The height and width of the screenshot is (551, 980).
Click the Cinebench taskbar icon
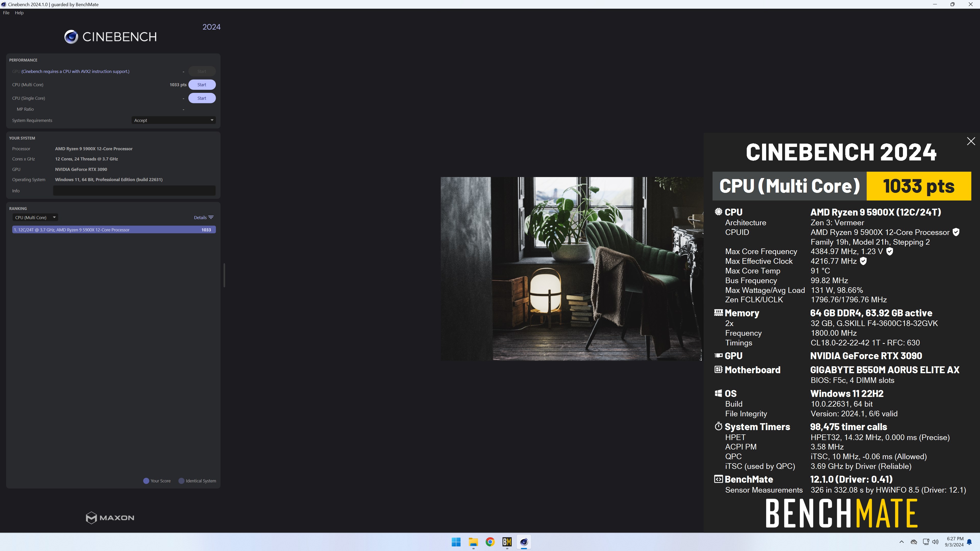[524, 542]
